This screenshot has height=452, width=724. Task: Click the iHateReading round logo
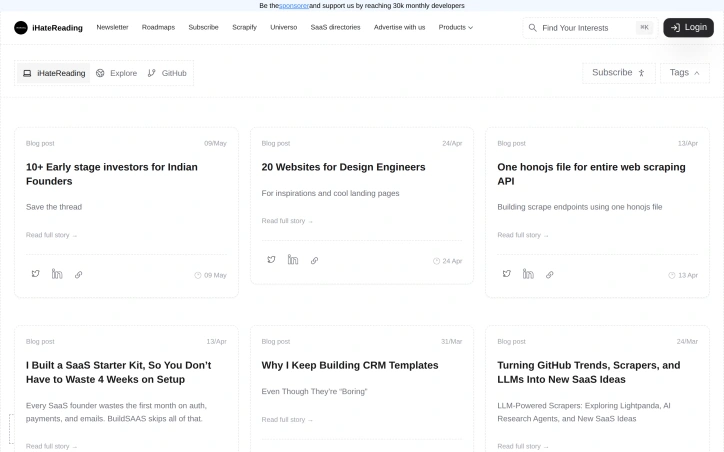tap(21, 28)
